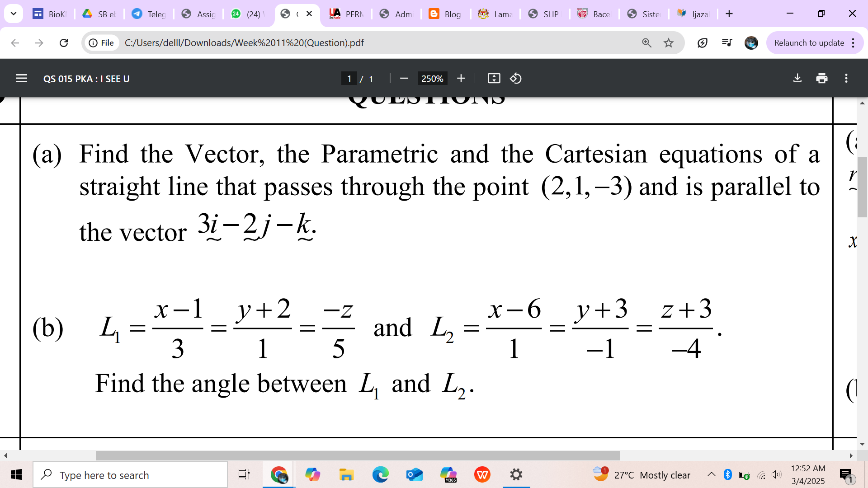This screenshot has height=488, width=868.
Task: Open Chrome media playlist controls icon
Action: (726, 43)
